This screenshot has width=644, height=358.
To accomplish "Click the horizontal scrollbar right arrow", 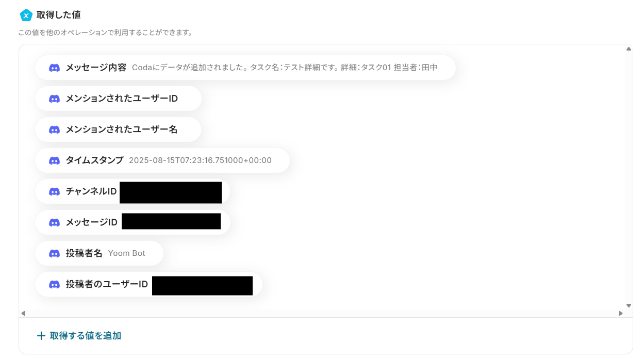I will (x=621, y=313).
